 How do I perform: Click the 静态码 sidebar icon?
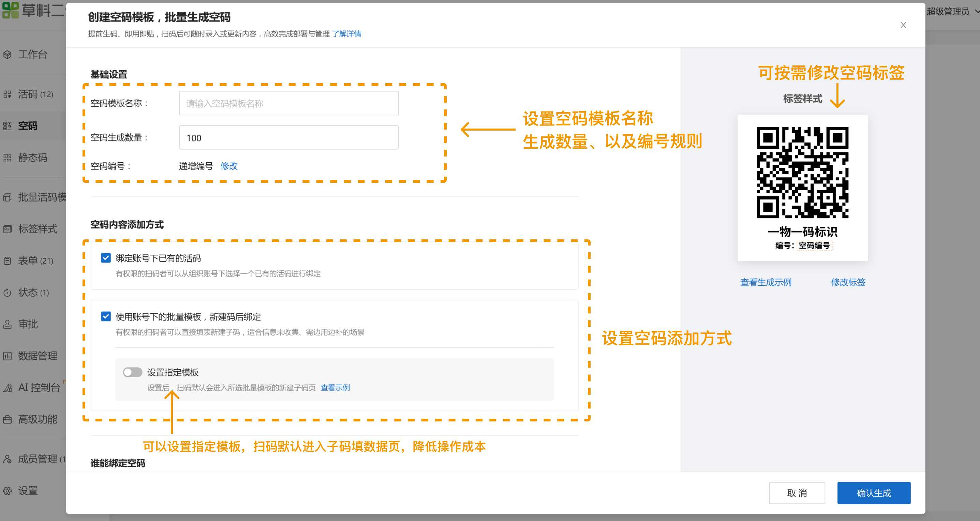click(8, 158)
